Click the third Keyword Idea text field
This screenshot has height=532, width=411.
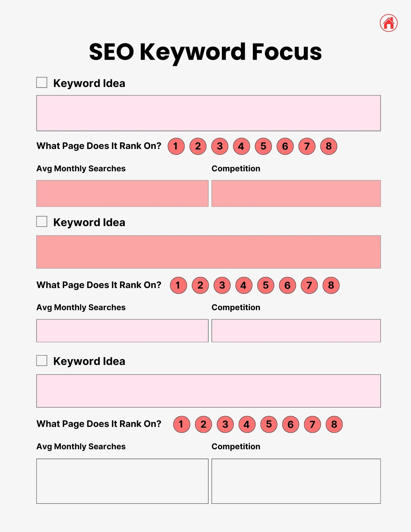click(x=208, y=391)
